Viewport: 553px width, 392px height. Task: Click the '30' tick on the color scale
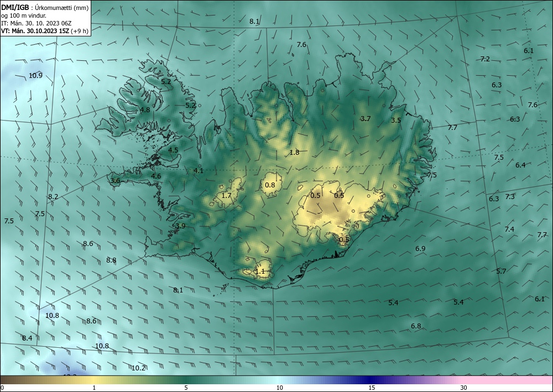point(463,388)
